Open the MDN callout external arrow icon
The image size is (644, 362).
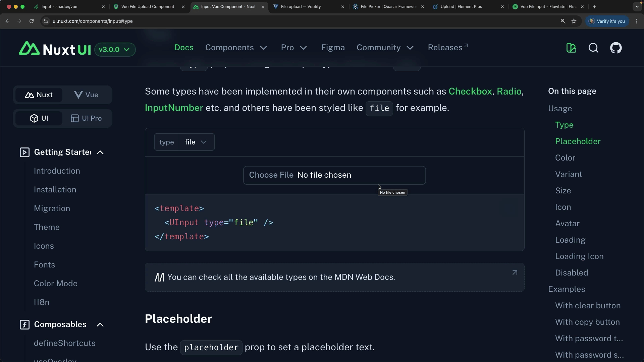pyautogui.click(x=515, y=273)
